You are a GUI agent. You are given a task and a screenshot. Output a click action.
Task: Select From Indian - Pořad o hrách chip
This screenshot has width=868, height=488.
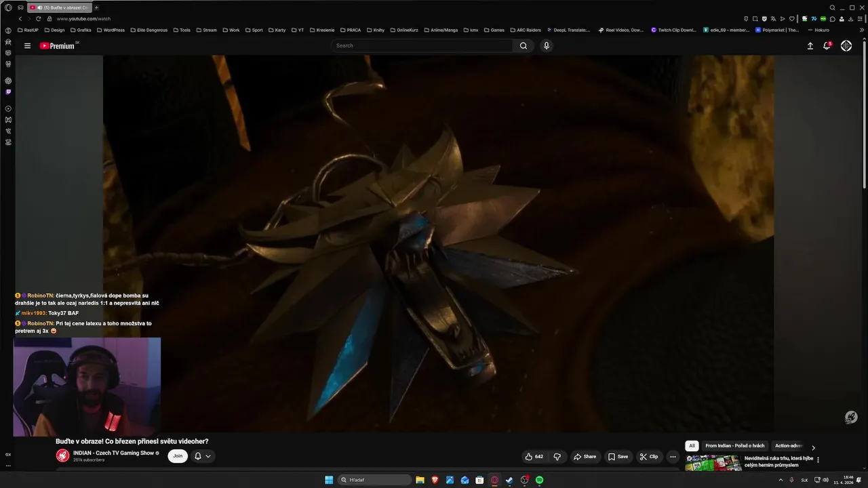(734, 446)
